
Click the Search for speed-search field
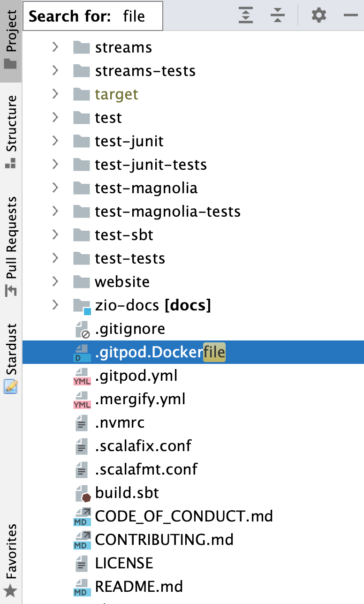[92, 17]
